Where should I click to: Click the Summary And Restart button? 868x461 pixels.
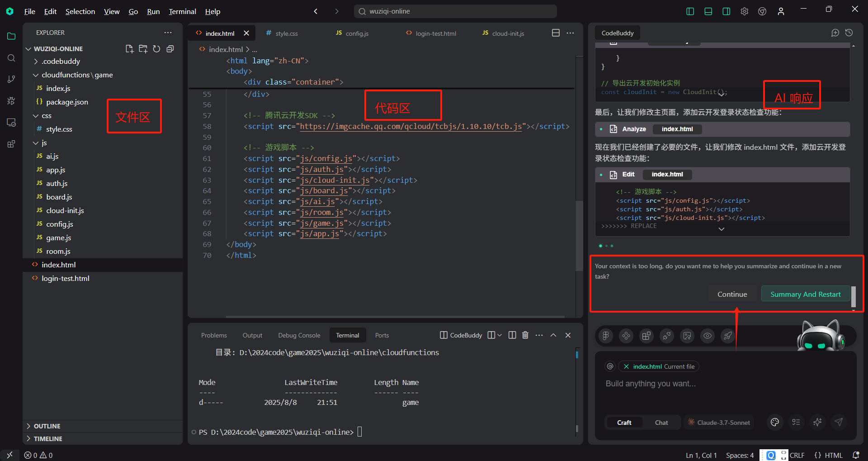point(805,294)
